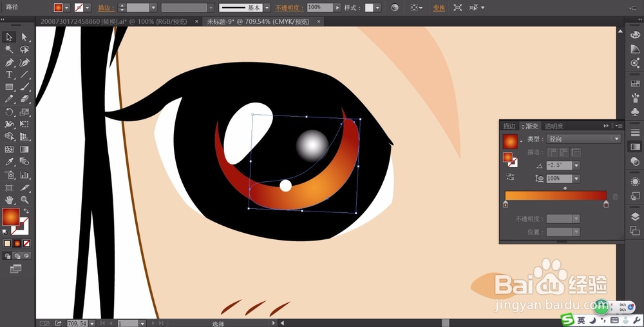Open Layers panel icon in right dock
The width and height of the screenshot is (644, 327).
coord(635,217)
